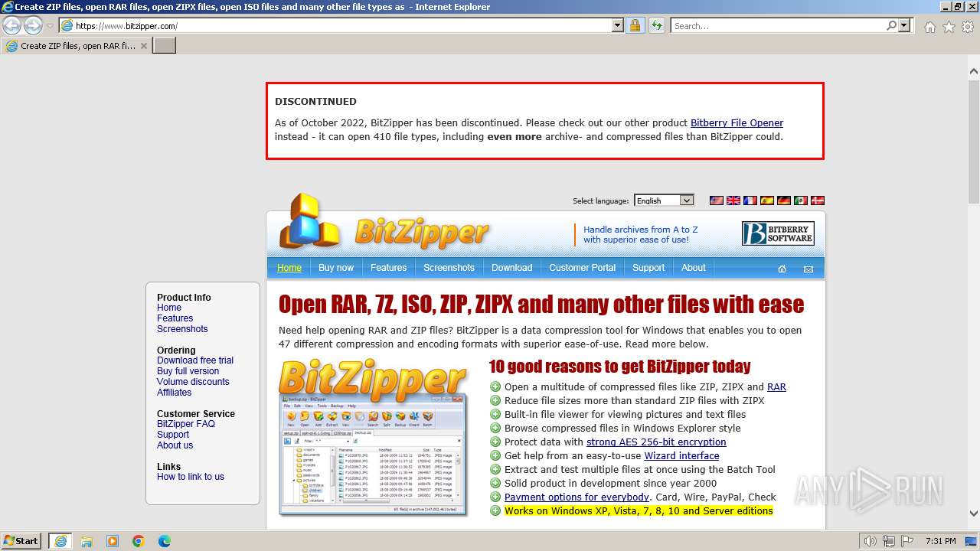Click into the browser Search box
This screenshot has height=551, width=980.
coord(777,26)
